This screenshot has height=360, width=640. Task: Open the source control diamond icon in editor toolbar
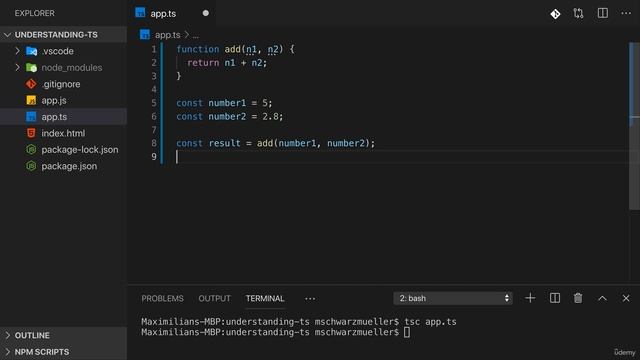(x=555, y=14)
